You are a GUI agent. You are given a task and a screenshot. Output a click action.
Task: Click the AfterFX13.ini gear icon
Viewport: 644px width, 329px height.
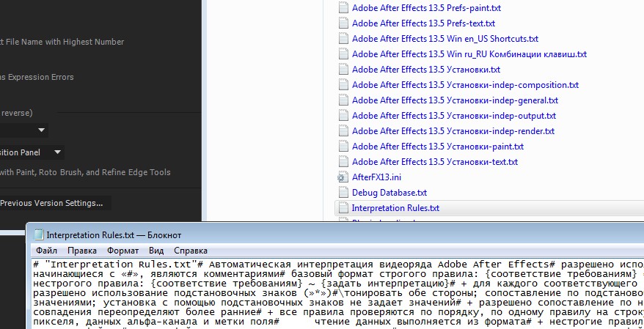(x=343, y=177)
